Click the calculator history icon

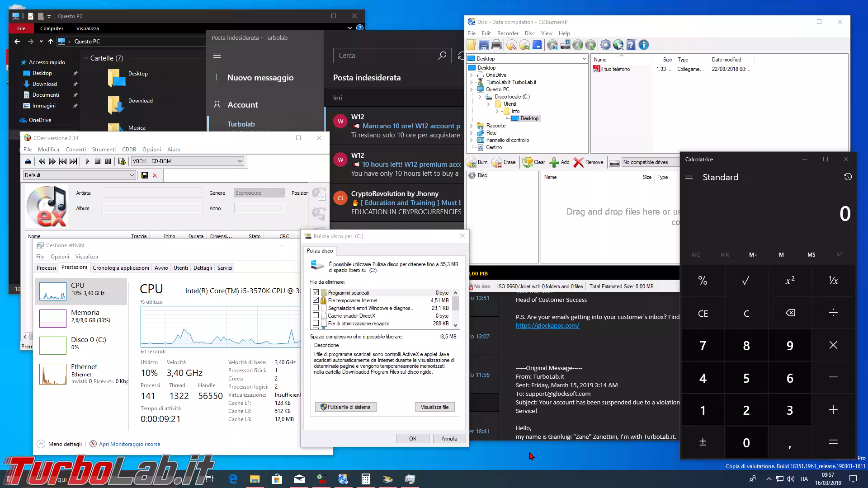(x=848, y=177)
